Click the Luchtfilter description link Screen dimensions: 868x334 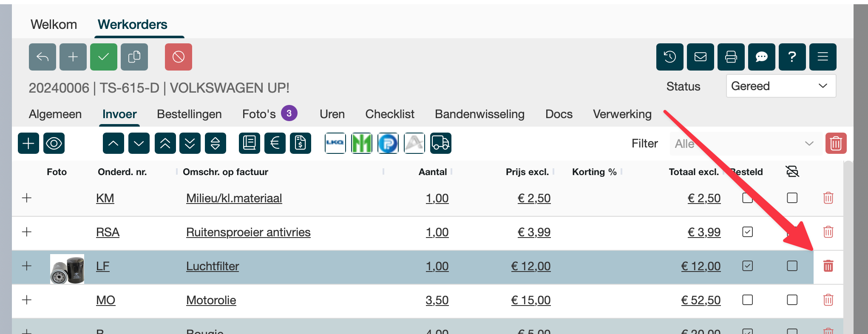point(213,266)
